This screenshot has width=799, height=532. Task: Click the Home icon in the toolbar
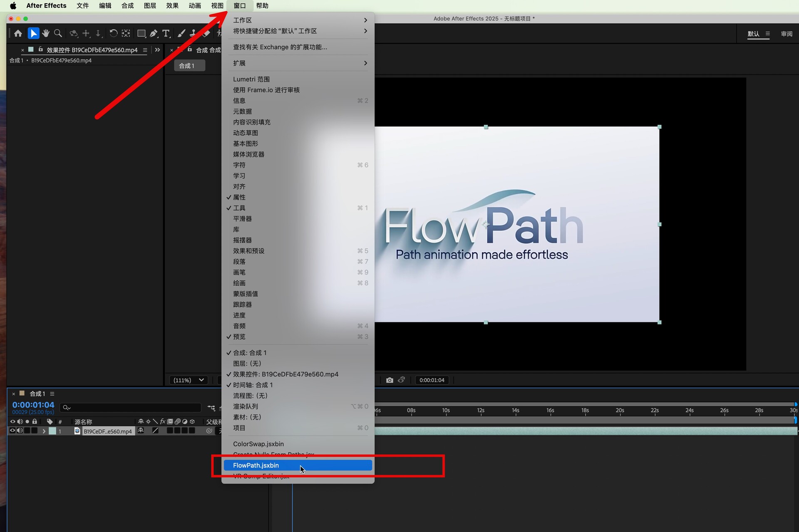18,33
